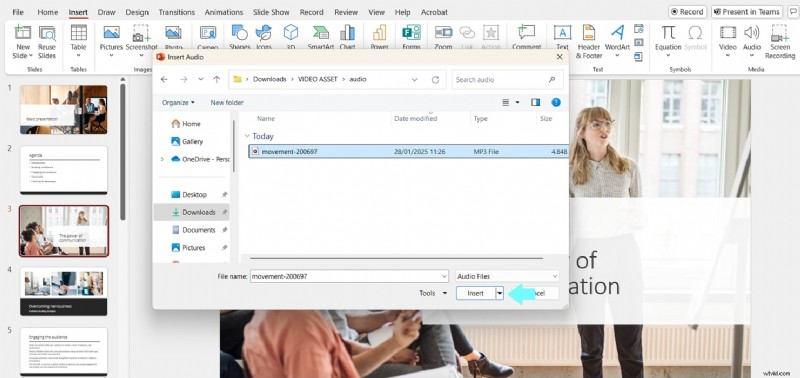Click the Comment ribbon icon
The width and height of the screenshot is (800, 378).
pos(526,33)
